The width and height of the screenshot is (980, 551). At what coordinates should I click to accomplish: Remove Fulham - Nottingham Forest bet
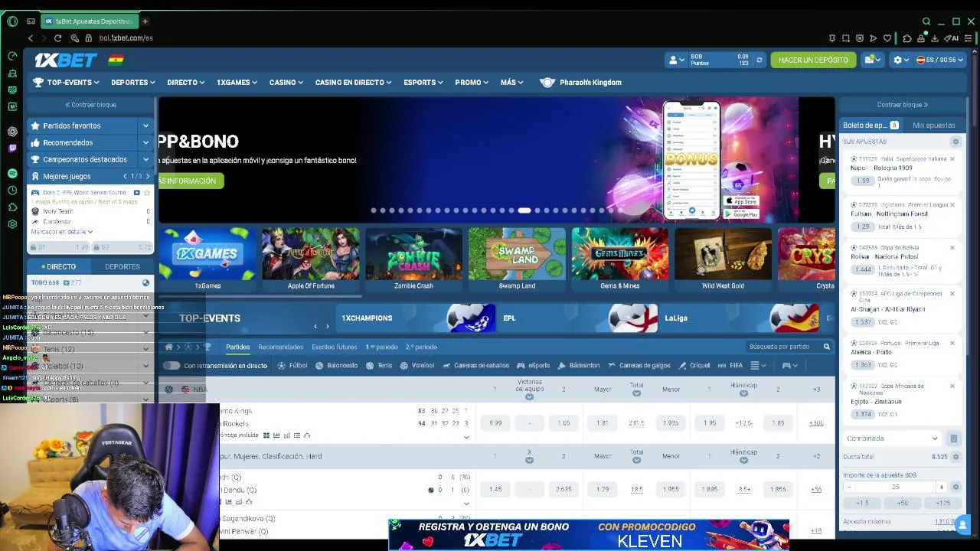point(952,205)
